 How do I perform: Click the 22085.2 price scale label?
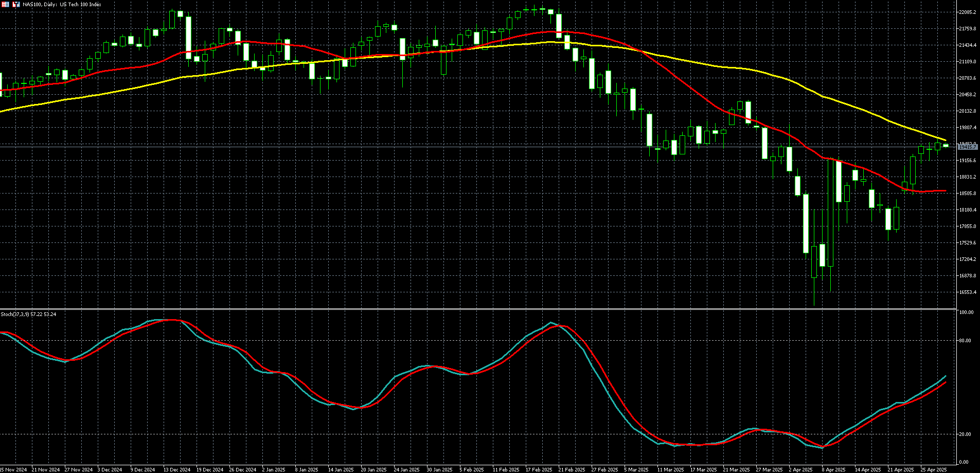coord(968,12)
